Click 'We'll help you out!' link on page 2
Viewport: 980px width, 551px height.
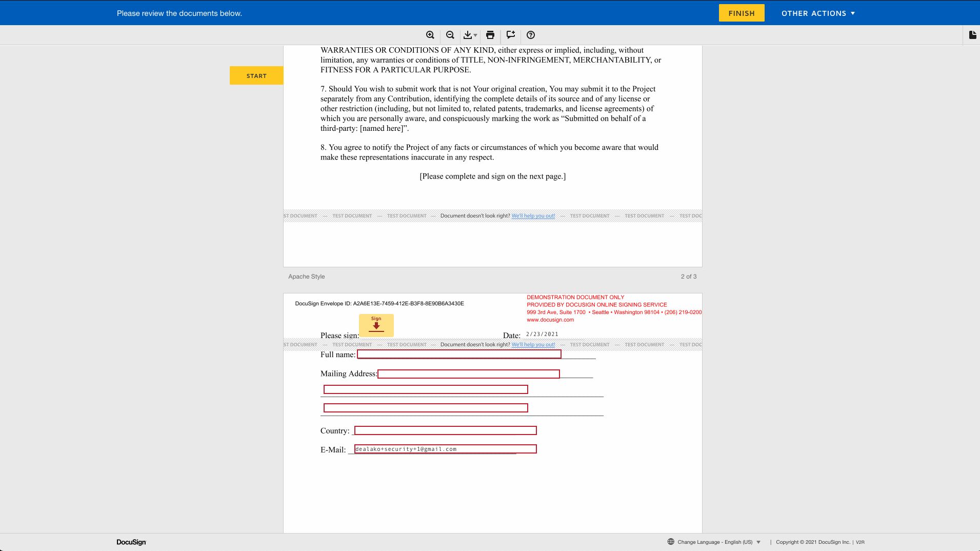(533, 216)
